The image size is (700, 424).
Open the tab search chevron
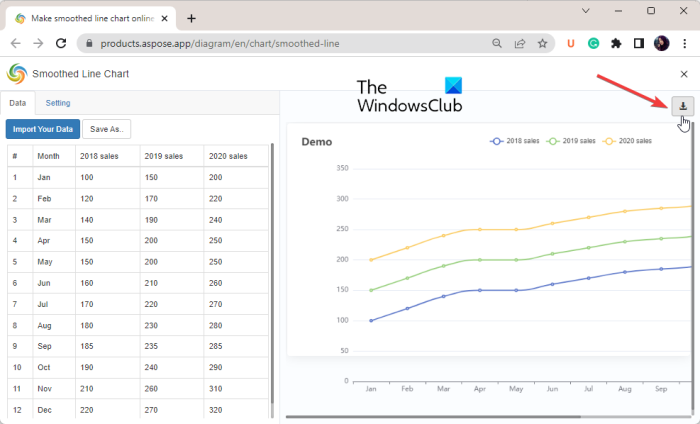(586, 11)
